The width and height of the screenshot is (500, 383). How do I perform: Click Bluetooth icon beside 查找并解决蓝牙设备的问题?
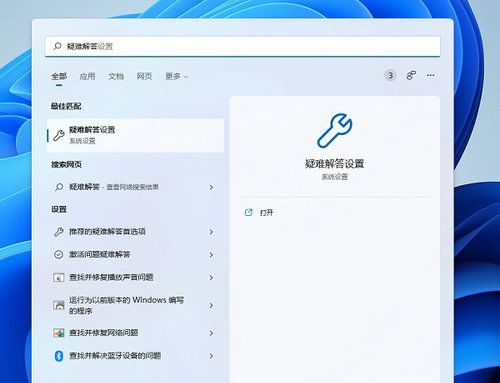(x=59, y=356)
